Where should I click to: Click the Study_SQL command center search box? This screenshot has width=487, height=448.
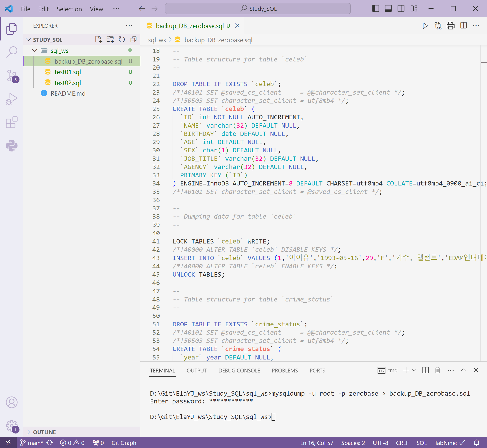[257, 9]
